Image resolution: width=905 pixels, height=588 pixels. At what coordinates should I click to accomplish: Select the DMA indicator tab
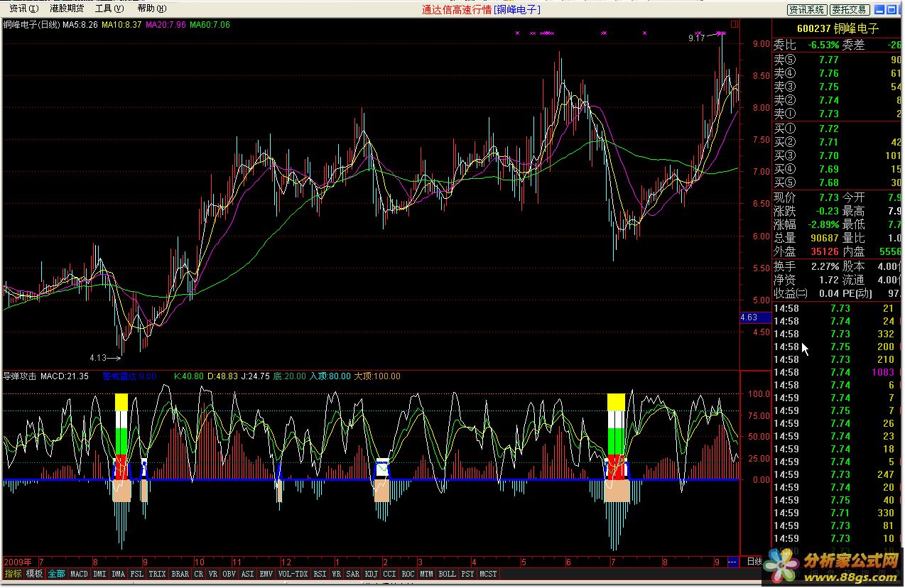[x=118, y=574]
